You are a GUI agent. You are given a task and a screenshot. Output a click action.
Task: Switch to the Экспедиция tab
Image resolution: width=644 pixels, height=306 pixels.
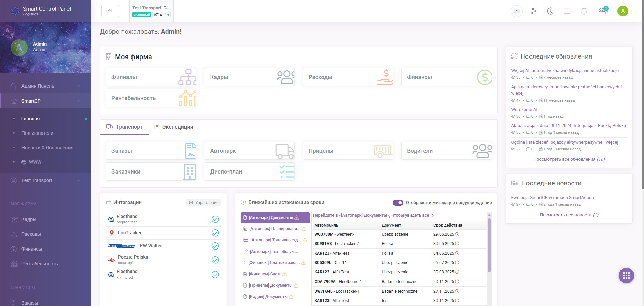[x=174, y=127]
